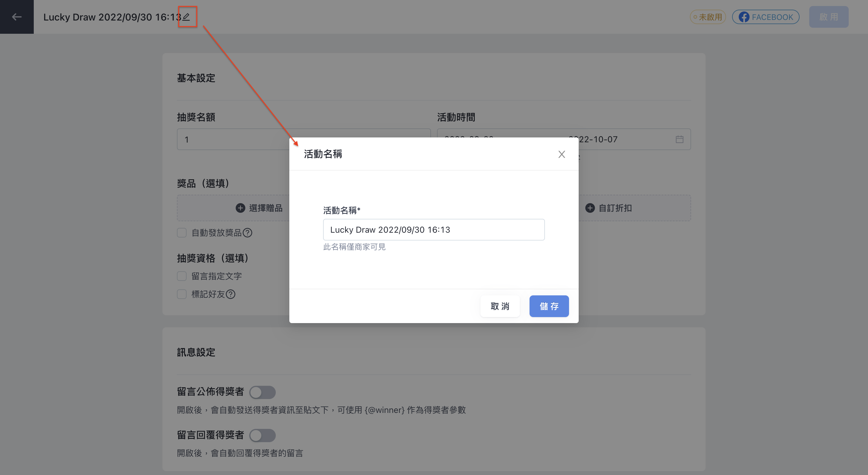Click the 自訂折扣 label
The height and width of the screenshot is (475, 868).
(615, 208)
